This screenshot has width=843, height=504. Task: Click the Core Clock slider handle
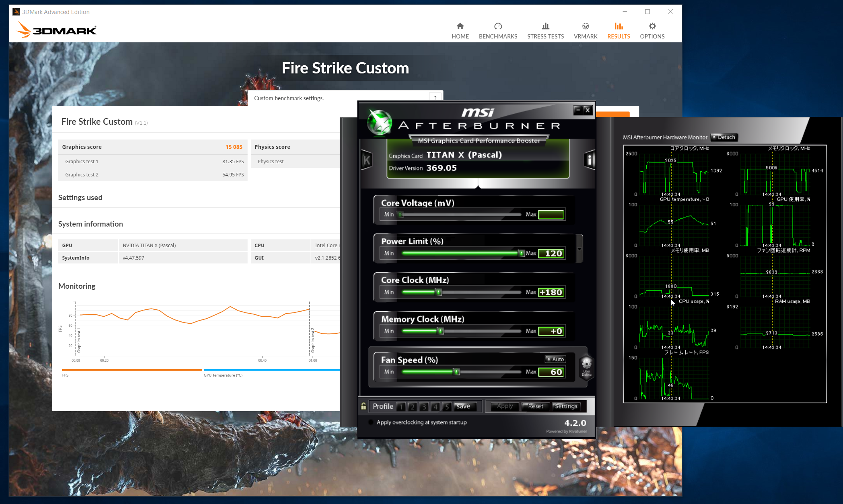point(439,292)
